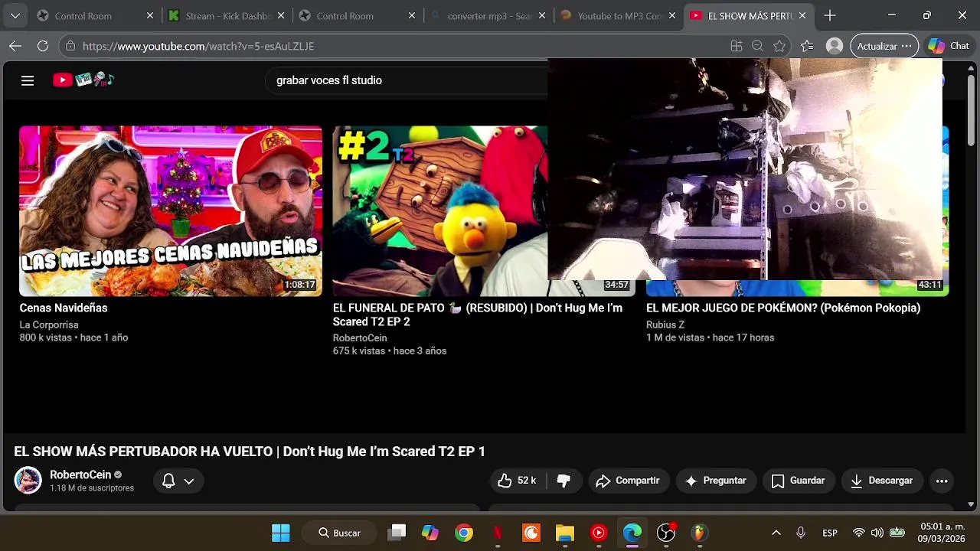The width and height of the screenshot is (980, 551).
Task: Open RobertoCein channel avatar
Action: tap(28, 480)
